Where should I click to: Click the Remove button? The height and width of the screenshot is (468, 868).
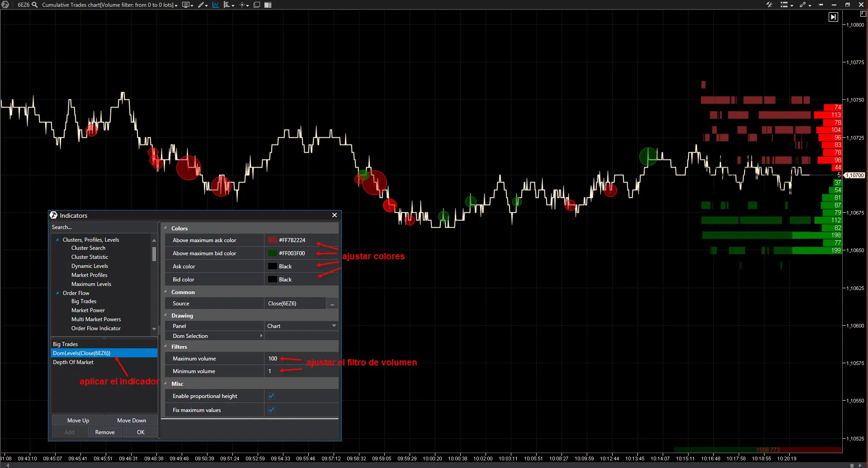point(105,432)
